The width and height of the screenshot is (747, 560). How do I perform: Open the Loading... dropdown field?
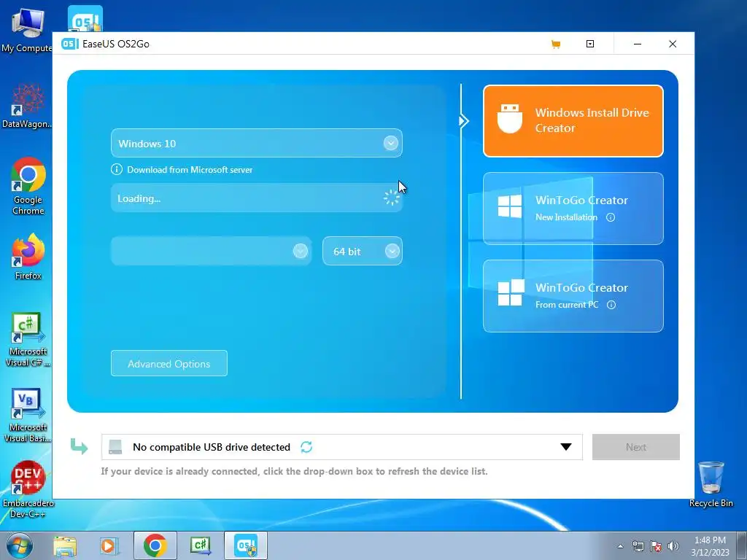point(256,198)
